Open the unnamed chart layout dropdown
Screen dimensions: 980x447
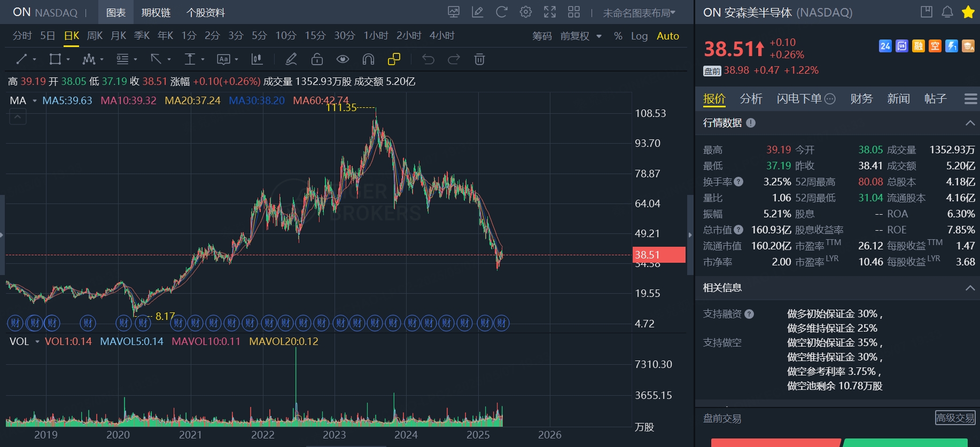[639, 13]
